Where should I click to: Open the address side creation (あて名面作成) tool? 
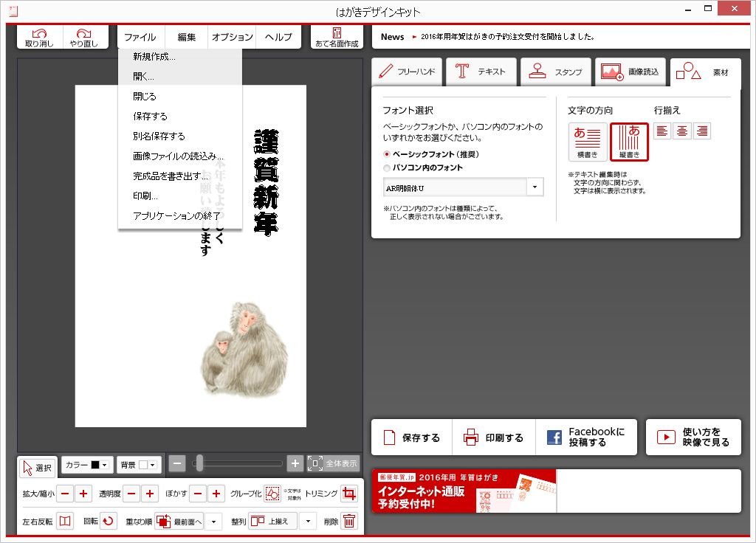pyautogui.click(x=337, y=37)
